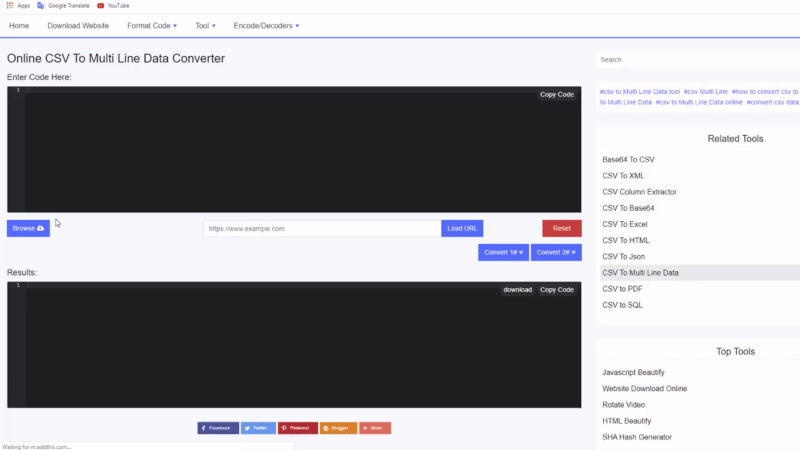Share page via Twitter button
Image resolution: width=800 pixels, height=450 pixels.
[258, 427]
